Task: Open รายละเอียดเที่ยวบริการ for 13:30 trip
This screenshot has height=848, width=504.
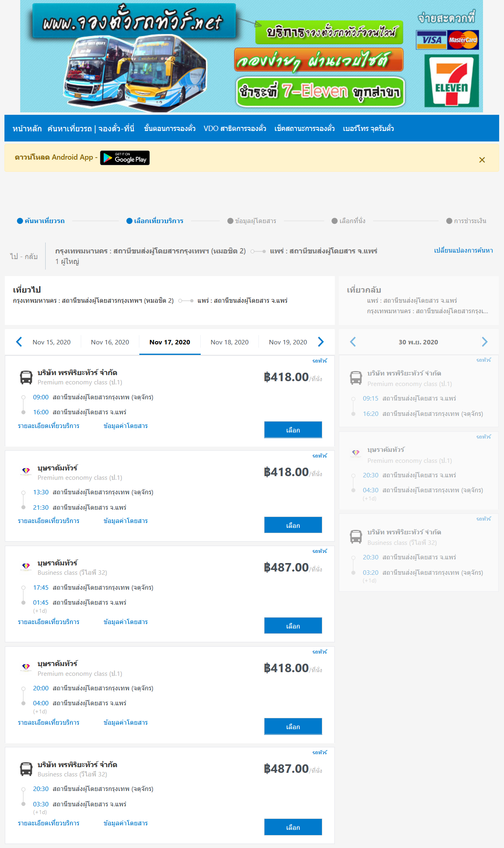Action: click(x=48, y=521)
